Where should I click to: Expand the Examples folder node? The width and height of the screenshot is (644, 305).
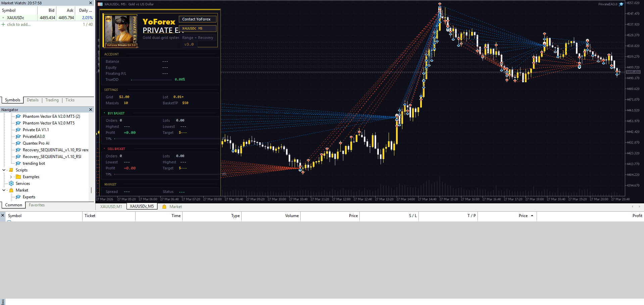pos(11,177)
